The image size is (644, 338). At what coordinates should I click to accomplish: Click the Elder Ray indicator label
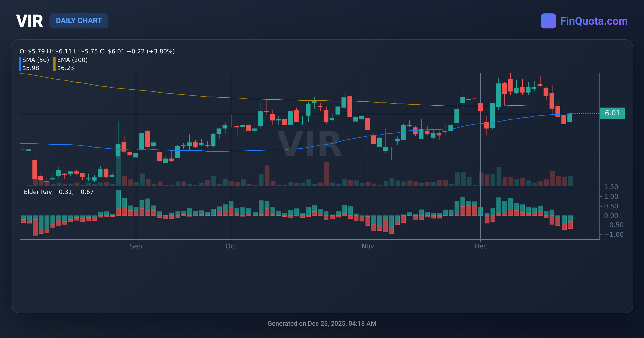(58, 192)
